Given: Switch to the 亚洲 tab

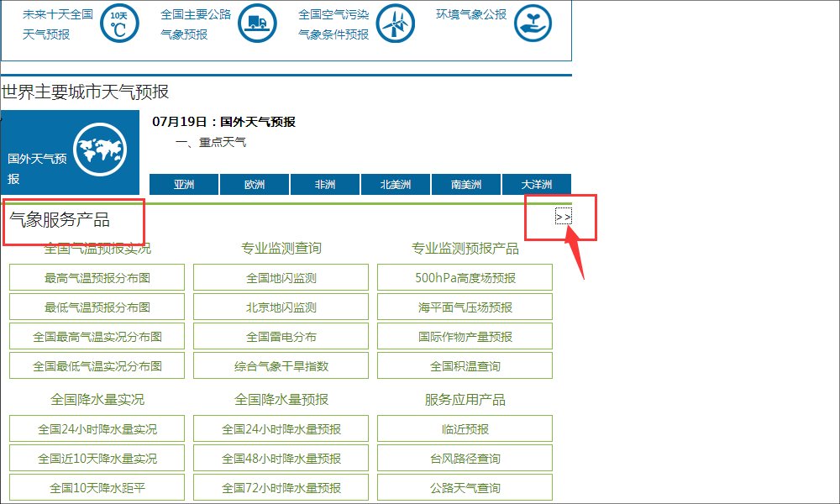Looking at the screenshot, I should tap(183, 184).
